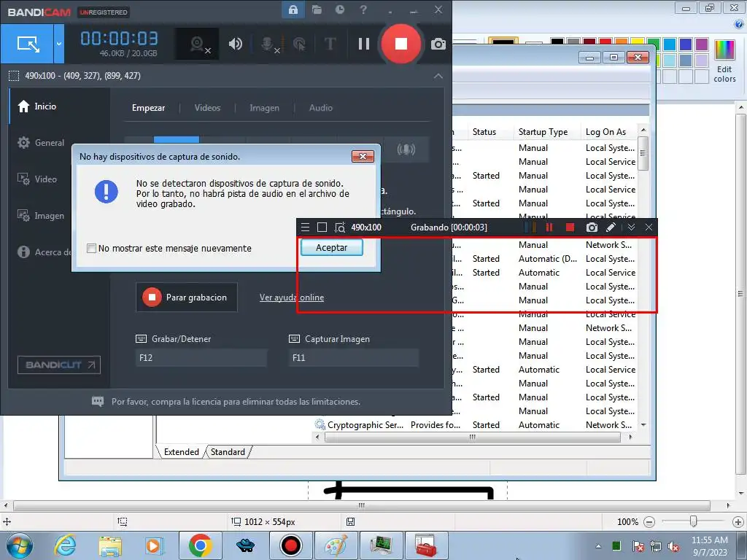Sort services by Startup Type column

(546, 132)
